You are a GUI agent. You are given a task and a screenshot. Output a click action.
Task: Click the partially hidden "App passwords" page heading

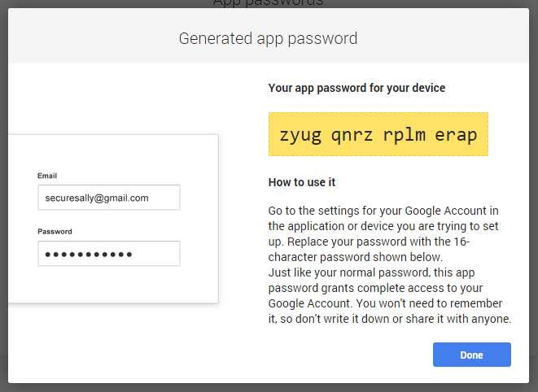point(268,3)
